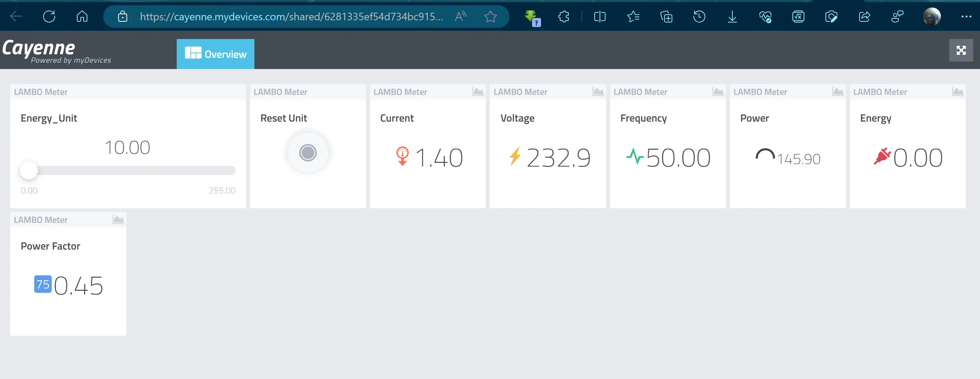Click the Voltage value 232.9
The image size is (980, 379).
click(559, 158)
